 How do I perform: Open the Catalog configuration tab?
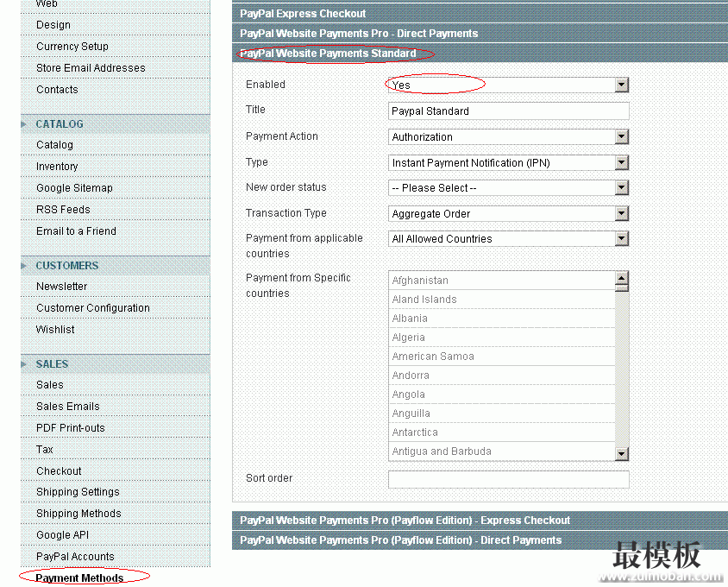(116, 145)
